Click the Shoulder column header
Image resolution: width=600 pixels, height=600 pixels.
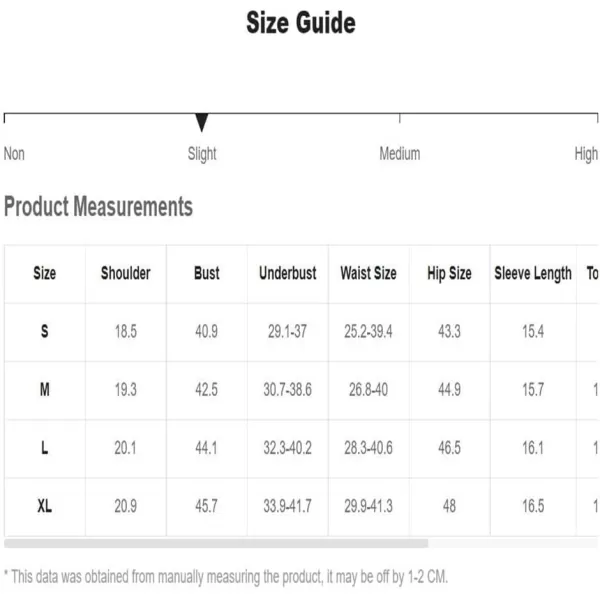coord(126,273)
